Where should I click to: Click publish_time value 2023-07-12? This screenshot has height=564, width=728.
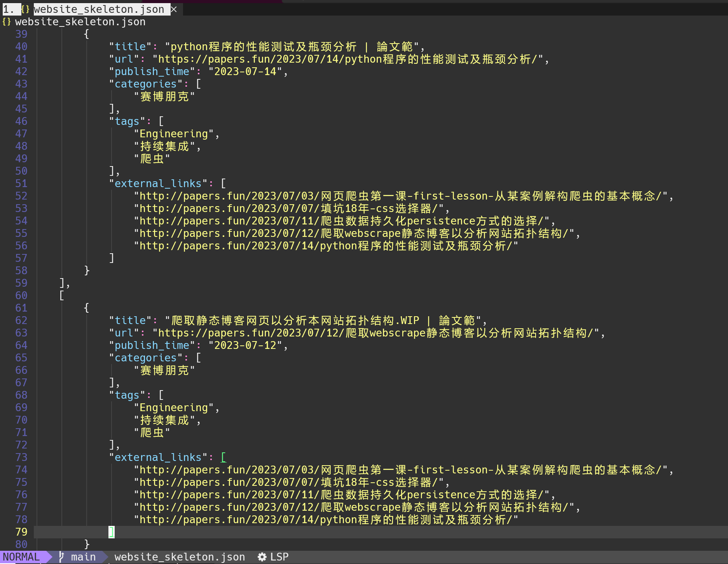tap(245, 345)
